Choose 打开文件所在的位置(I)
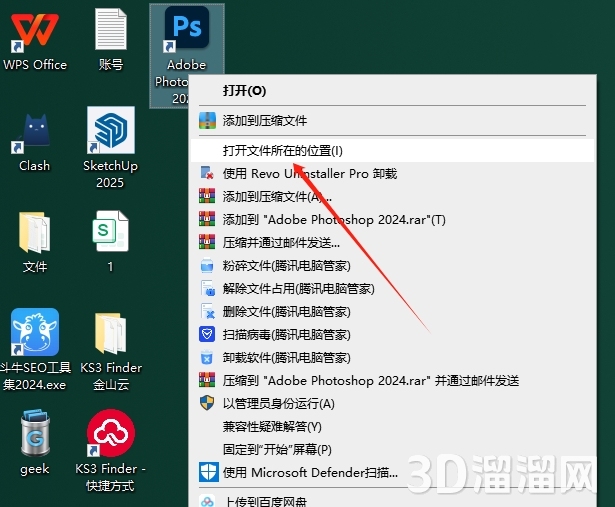Screen dimensions: 615x507 click(x=392, y=151)
